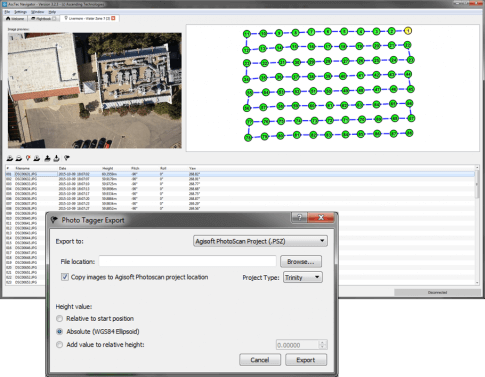485x377 pixels.
Task: Select yellow waypoint 1 on the flight map
Action: (408, 31)
